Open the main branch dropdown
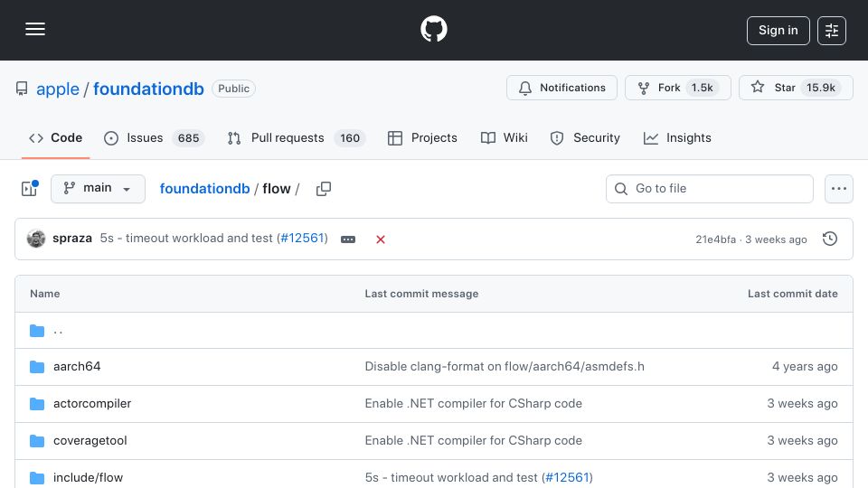This screenshot has width=868, height=488. pos(98,189)
